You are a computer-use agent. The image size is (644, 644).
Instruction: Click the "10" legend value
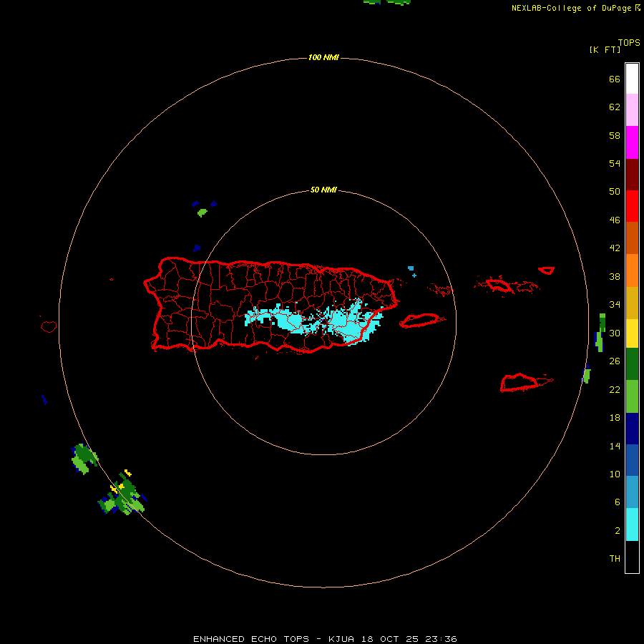pos(615,474)
